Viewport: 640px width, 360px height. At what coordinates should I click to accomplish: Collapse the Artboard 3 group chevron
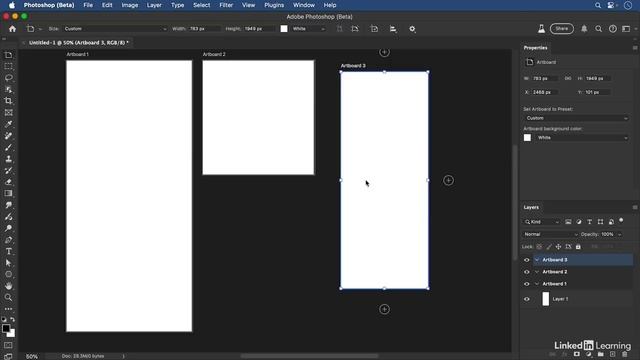[x=537, y=260]
